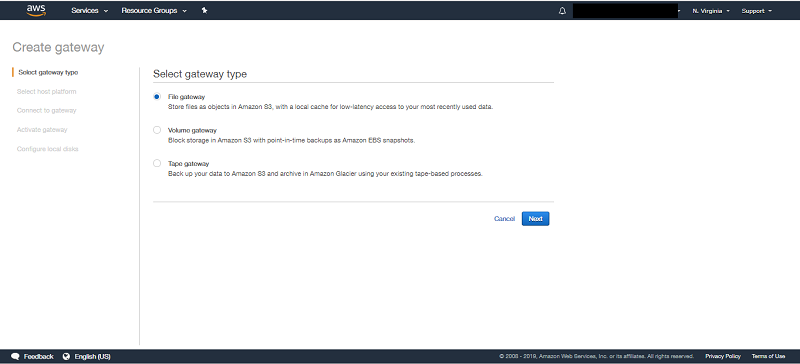The width and height of the screenshot is (800, 364).
Task: Click the Cancel link
Action: point(504,219)
